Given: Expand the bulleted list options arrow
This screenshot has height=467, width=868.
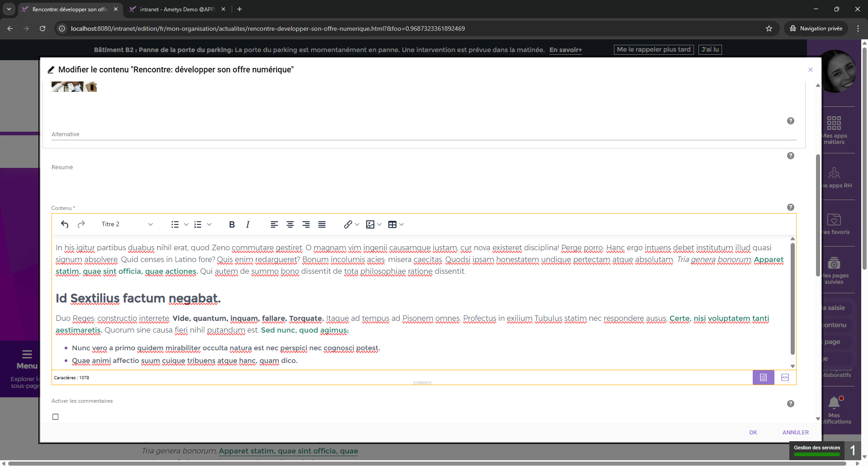Looking at the screenshot, I should tap(186, 224).
